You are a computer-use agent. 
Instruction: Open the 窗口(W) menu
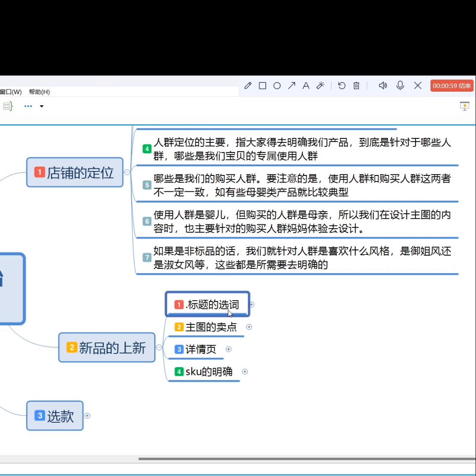11,92
